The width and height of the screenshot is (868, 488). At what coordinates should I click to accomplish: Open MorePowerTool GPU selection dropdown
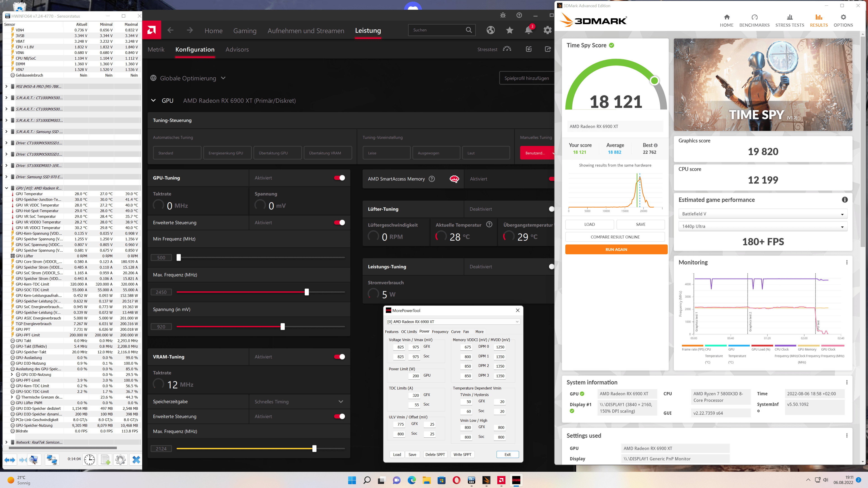pyautogui.click(x=453, y=322)
